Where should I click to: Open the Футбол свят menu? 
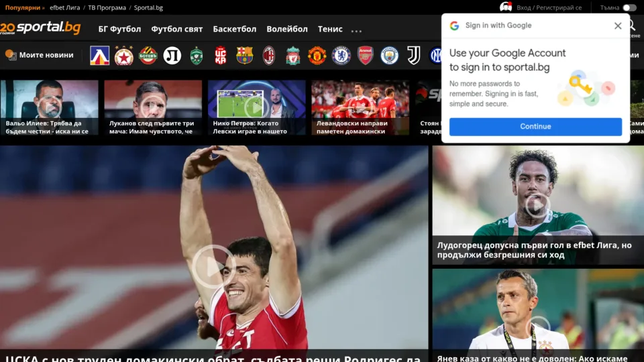coord(177,29)
